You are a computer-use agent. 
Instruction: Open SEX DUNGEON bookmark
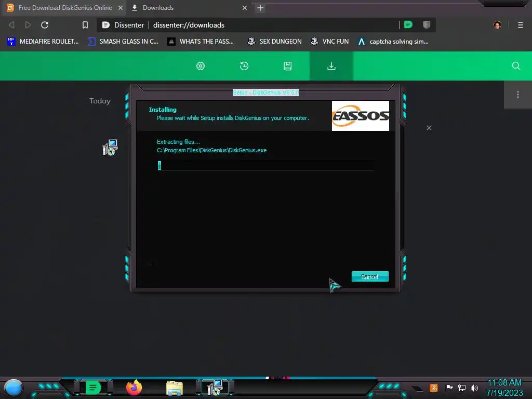click(274, 42)
